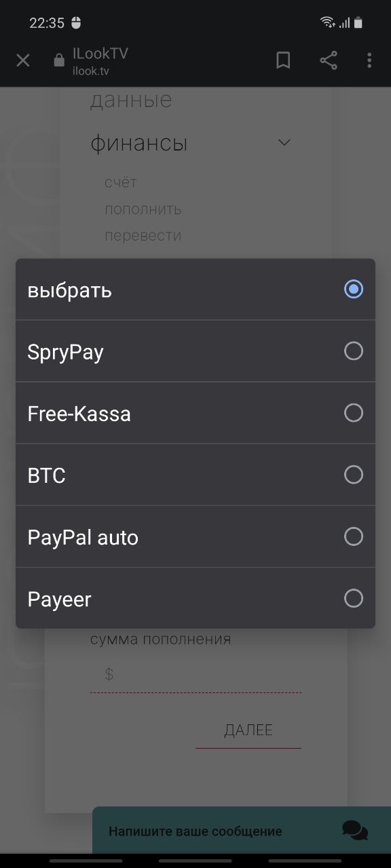
Task: Select the PayPal auto radio button
Action: tap(354, 536)
